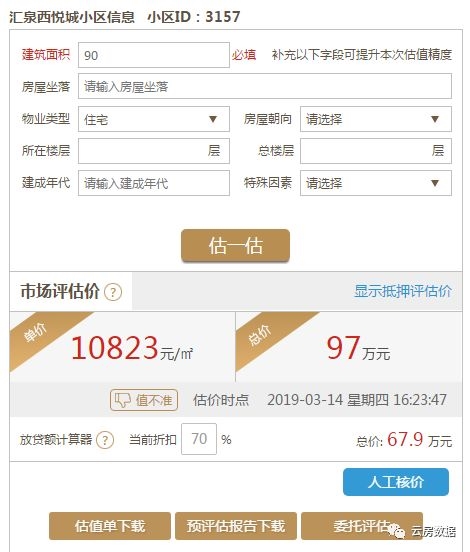The width and height of the screenshot is (470, 552).
Task: Click the blue 人工核价 button
Action: point(396,482)
